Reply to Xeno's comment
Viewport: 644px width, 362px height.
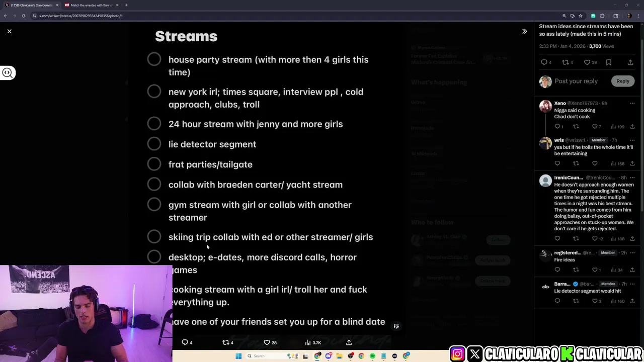tap(557, 127)
